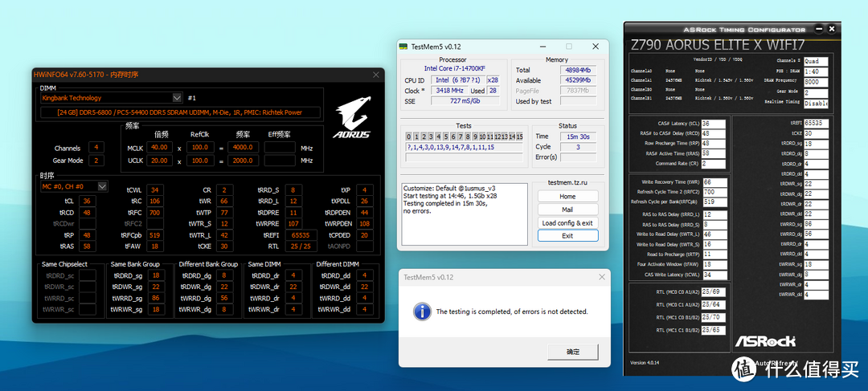Click the Mail button in TestMem5
The width and height of the screenshot is (868, 391).
[x=567, y=210]
